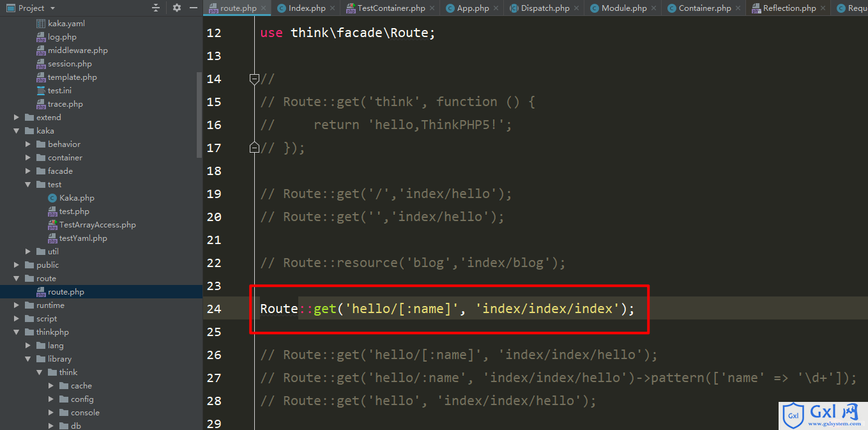
Task: Collapse the route folder arrow
Action: pos(17,279)
